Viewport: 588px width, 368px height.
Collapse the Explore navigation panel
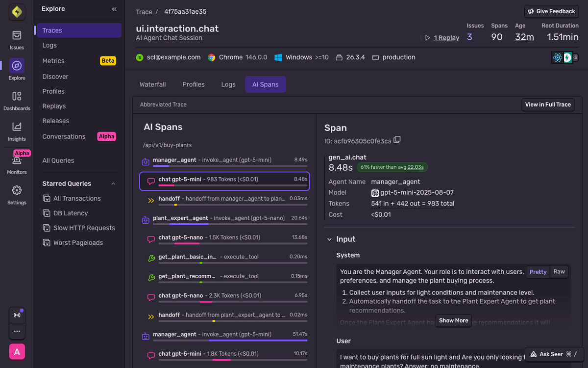[x=114, y=8]
